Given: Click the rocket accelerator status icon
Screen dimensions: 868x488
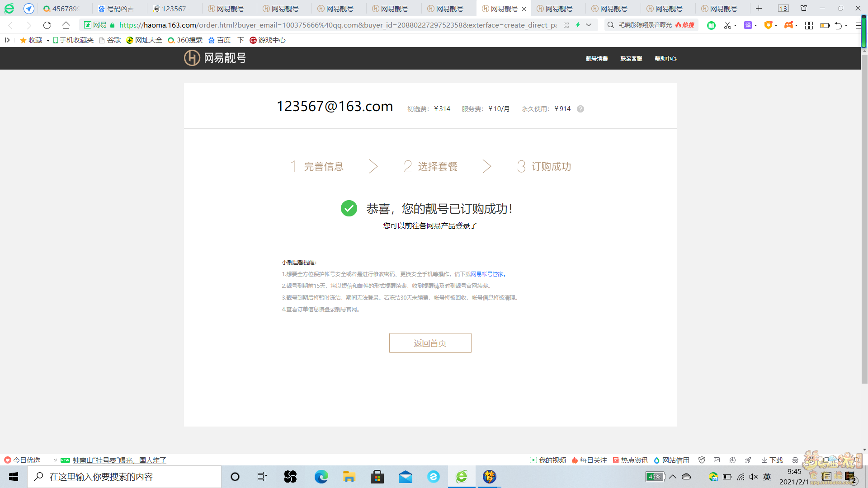Looking at the screenshot, I should 748,460.
